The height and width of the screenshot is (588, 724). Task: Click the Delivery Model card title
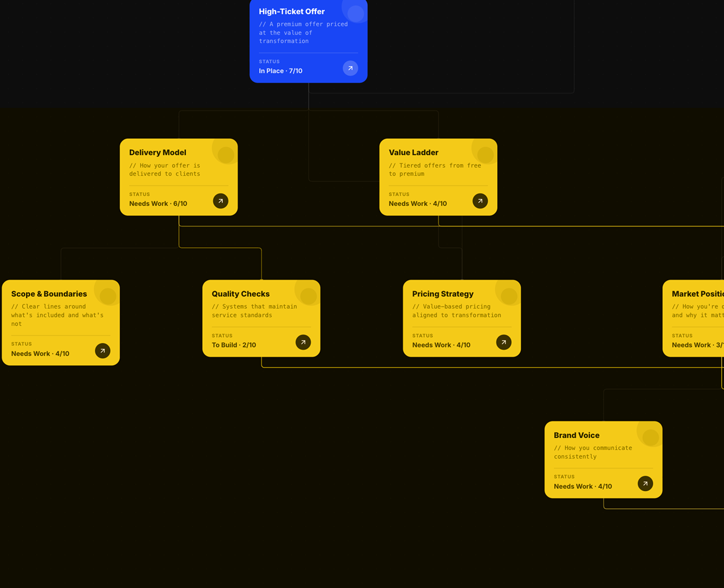(x=158, y=153)
